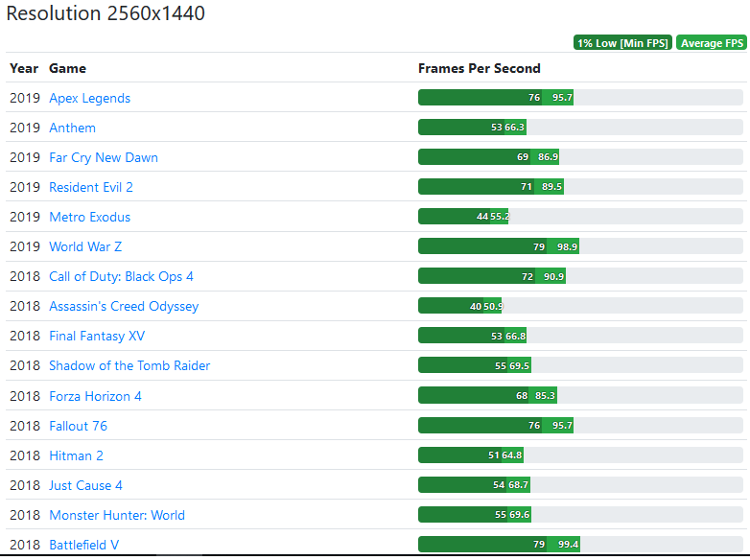Open Shadow of the Tomb Raider link
The height and width of the screenshot is (560, 750).
[x=129, y=365]
